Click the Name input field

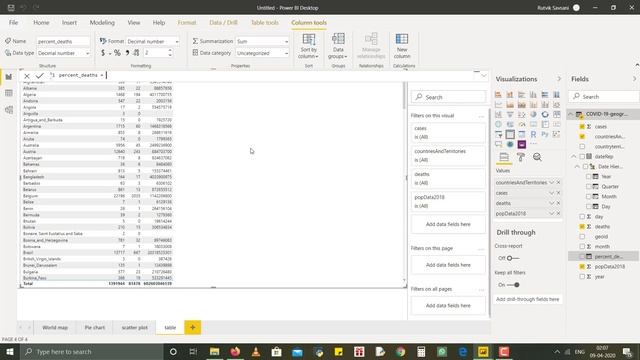click(63, 41)
